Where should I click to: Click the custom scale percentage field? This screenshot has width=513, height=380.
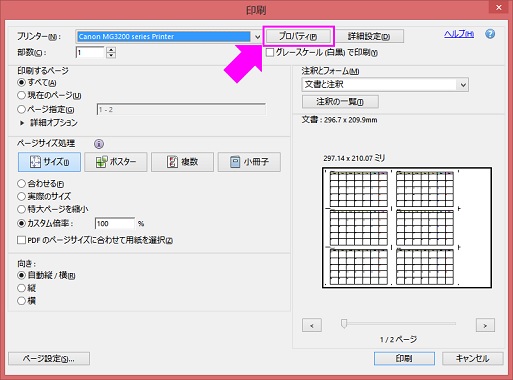115,224
